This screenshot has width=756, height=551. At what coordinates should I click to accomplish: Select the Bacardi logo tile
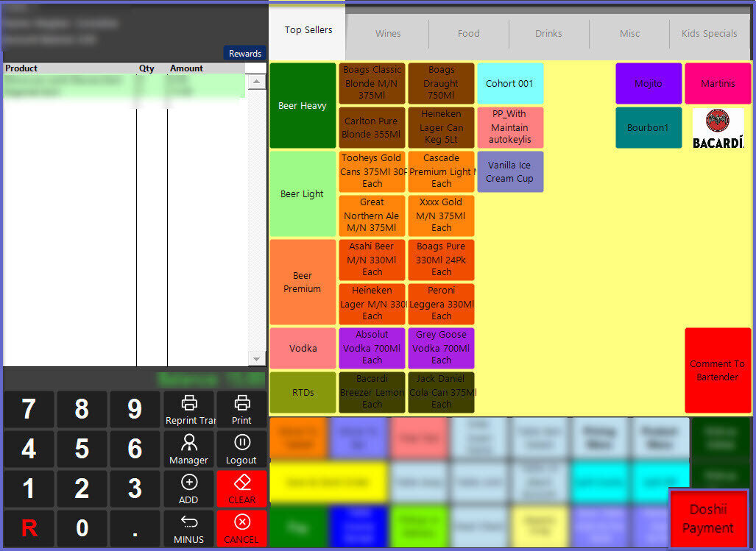pos(718,128)
